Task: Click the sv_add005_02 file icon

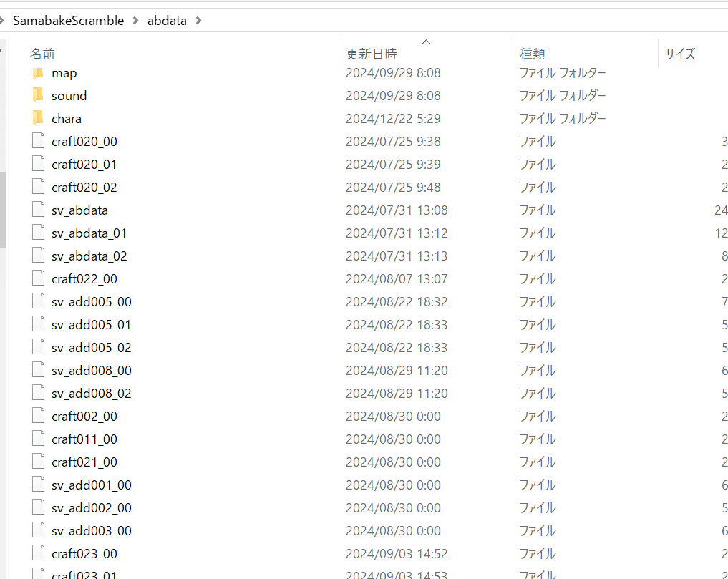Action: coord(38,347)
